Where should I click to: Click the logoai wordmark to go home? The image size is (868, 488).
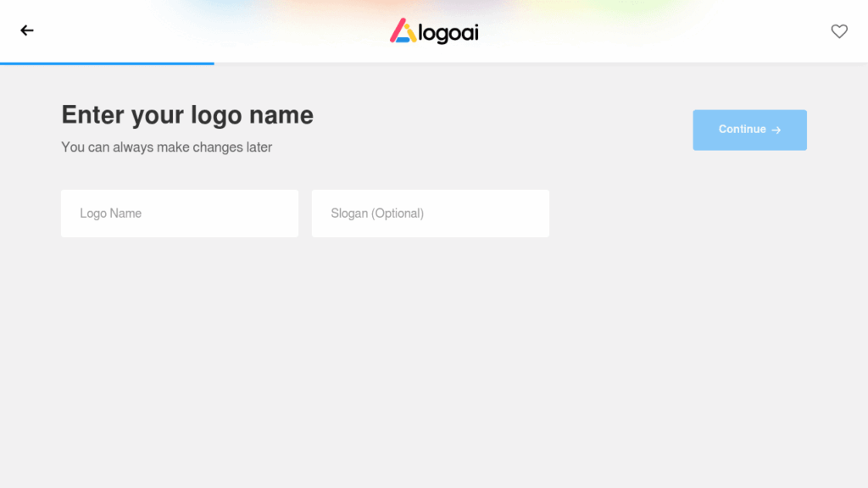coord(448,32)
